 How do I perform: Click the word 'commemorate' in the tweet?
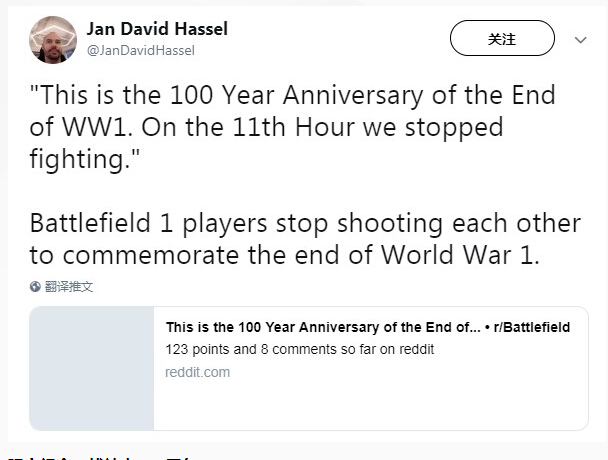150,256
